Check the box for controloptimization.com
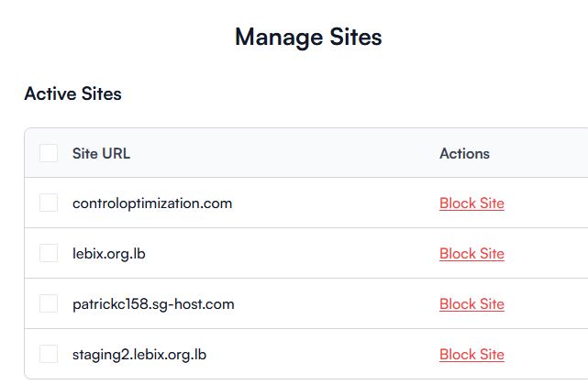Viewport: 588px width, 385px height. [49, 203]
